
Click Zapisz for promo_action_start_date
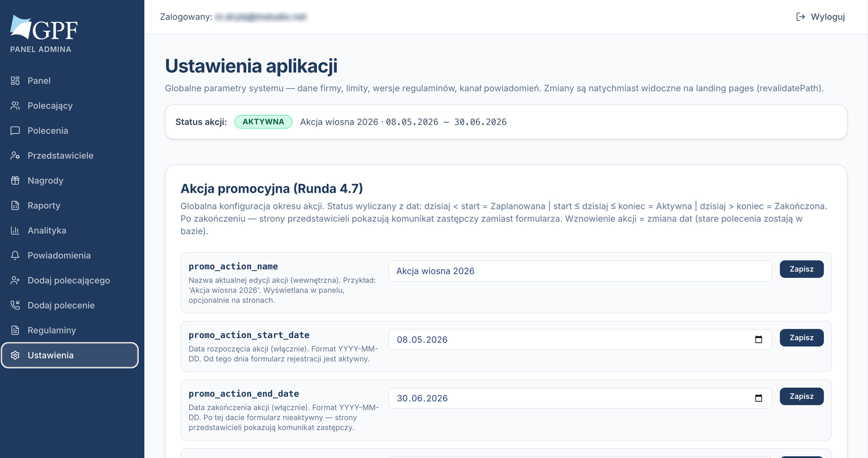802,338
